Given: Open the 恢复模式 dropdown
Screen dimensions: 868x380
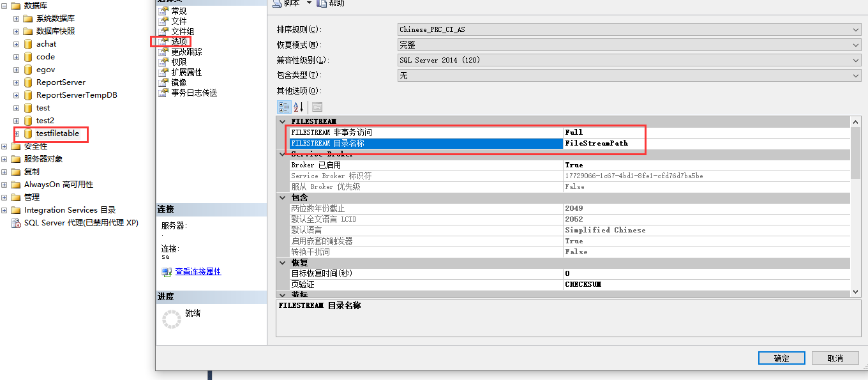Looking at the screenshot, I should tap(855, 44).
